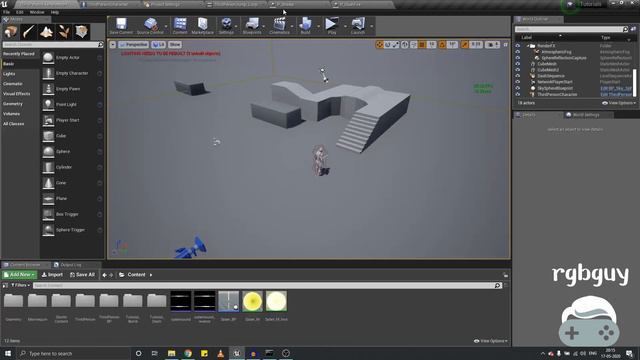Click Save All in Content Browser
The width and height of the screenshot is (640, 360).
(82, 275)
